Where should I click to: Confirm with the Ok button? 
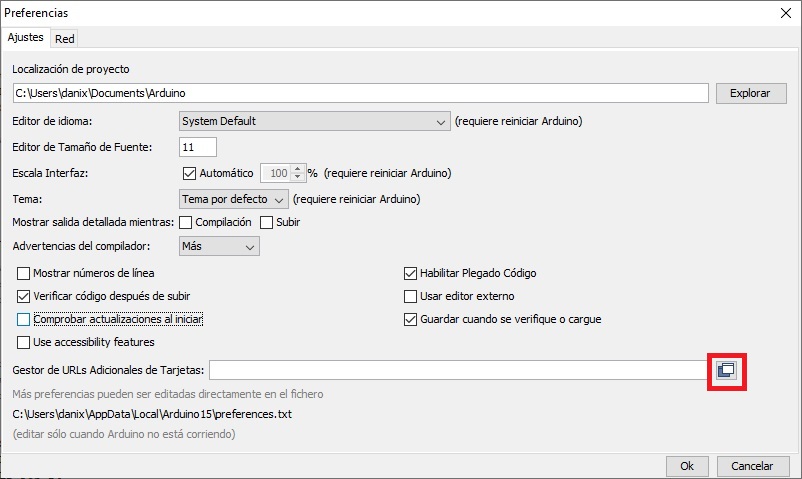coord(687,466)
